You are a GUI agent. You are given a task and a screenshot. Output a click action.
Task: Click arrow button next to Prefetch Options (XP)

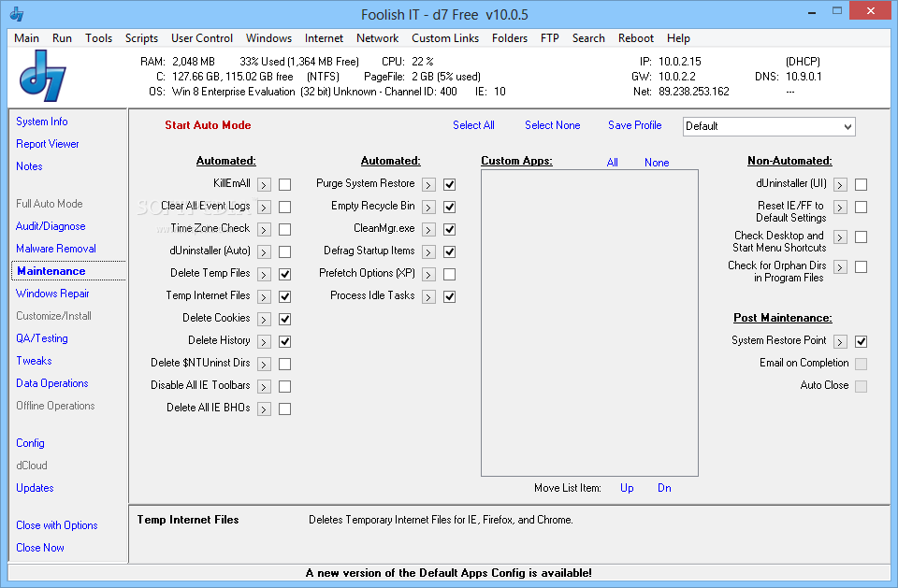[x=428, y=274]
